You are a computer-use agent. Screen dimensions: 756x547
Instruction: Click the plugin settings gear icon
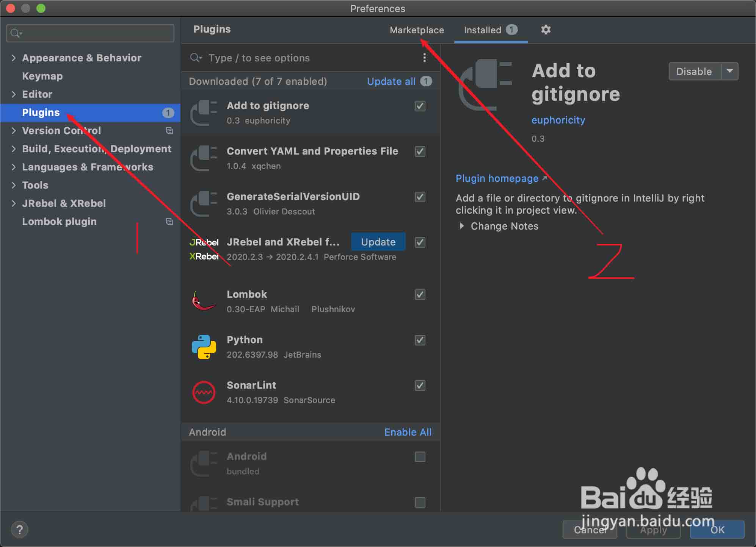(546, 30)
